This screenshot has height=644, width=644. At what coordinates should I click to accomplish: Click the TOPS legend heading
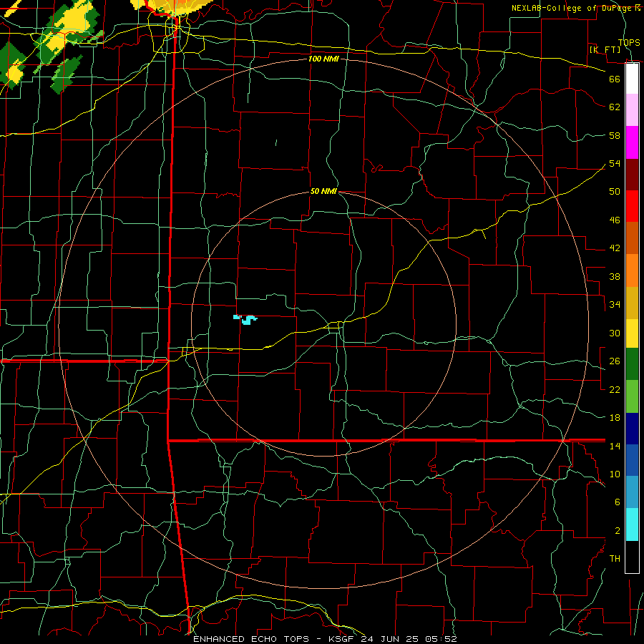pyautogui.click(x=629, y=42)
